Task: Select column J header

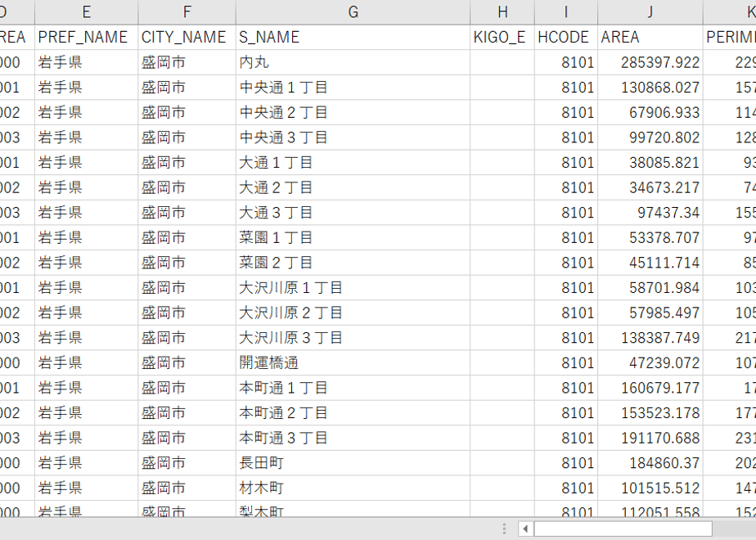Action: point(650,11)
